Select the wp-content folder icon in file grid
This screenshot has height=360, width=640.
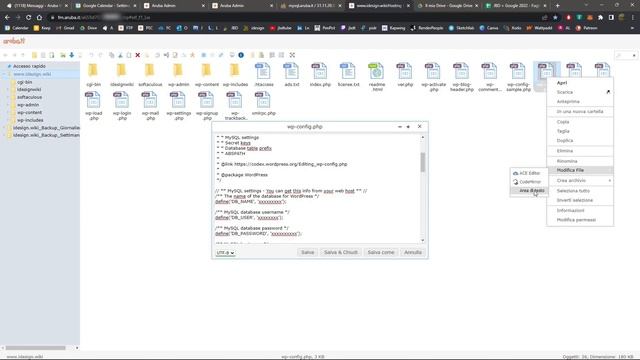[x=207, y=71]
